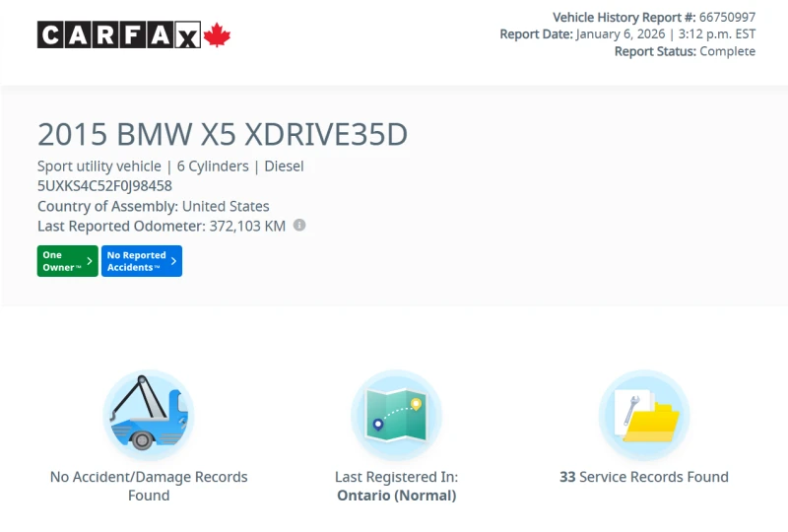This screenshot has height=532, width=788.
Task: Click '6 Cylinders' text
Action: pos(213,166)
